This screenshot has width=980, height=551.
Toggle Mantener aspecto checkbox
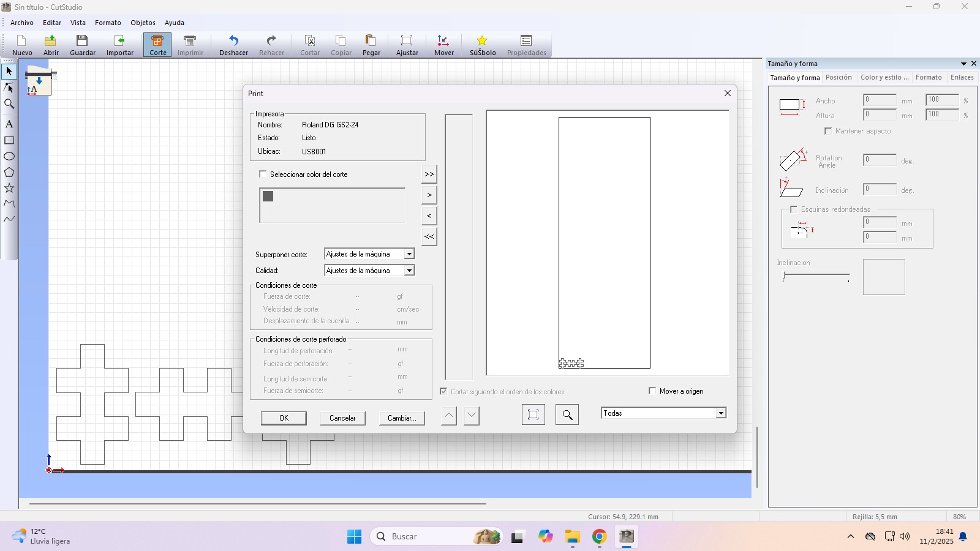coord(828,131)
